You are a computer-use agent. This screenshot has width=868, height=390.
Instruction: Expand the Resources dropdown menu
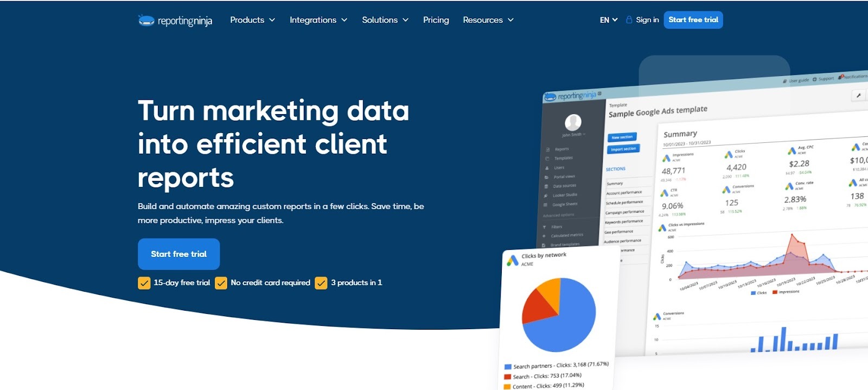click(488, 20)
